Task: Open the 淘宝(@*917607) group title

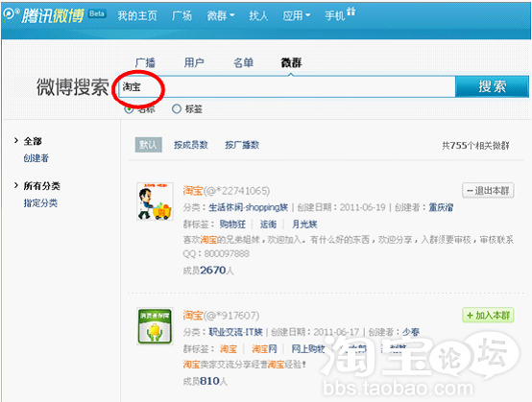Action: (221, 316)
